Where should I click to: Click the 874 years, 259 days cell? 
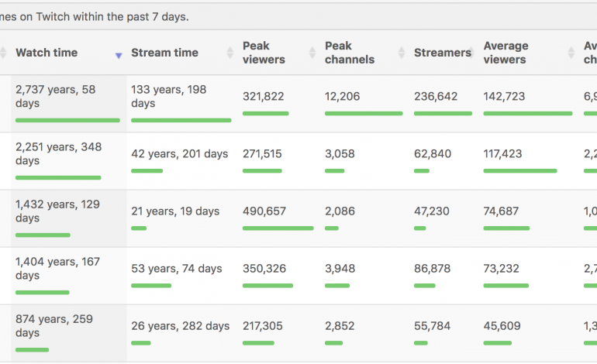(53, 325)
